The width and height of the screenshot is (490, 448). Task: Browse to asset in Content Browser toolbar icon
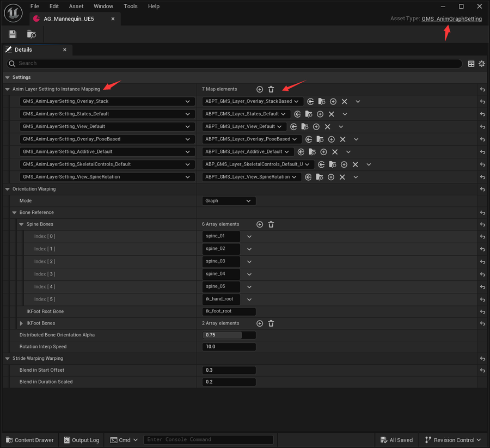tap(31, 34)
